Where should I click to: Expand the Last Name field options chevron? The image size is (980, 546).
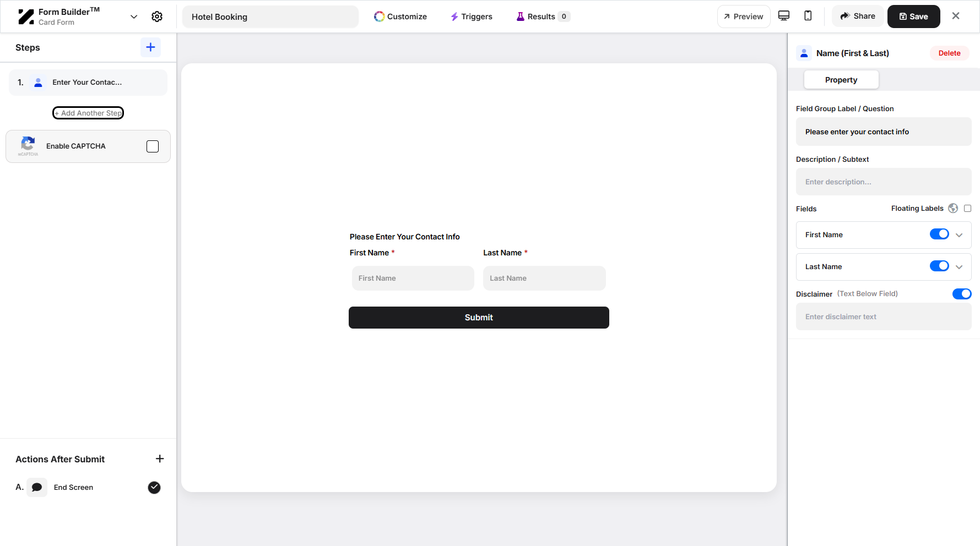[959, 267]
